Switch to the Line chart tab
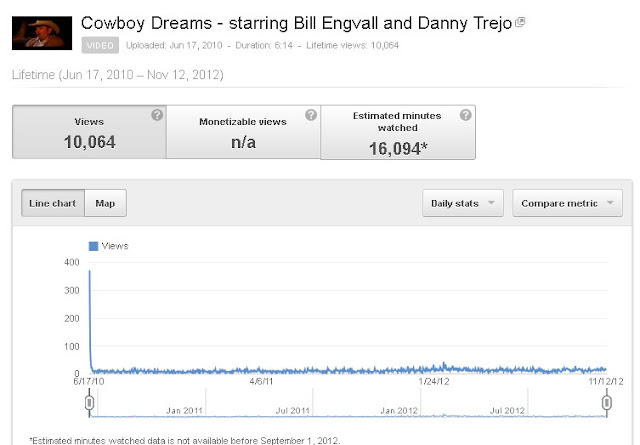Viewport: 640px width, 445px height. [x=53, y=203]
